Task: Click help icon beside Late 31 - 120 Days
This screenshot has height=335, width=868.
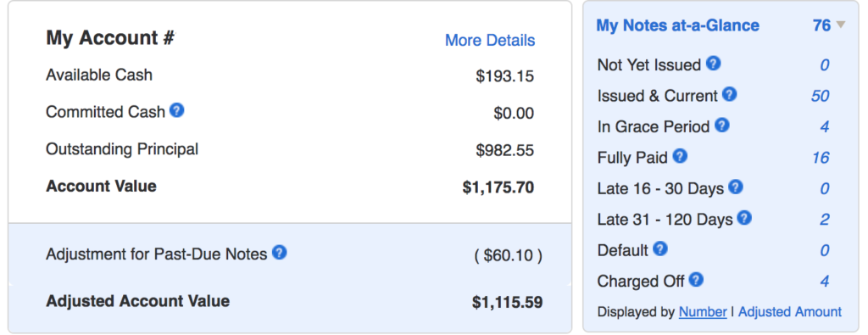Action: point(744,218)
